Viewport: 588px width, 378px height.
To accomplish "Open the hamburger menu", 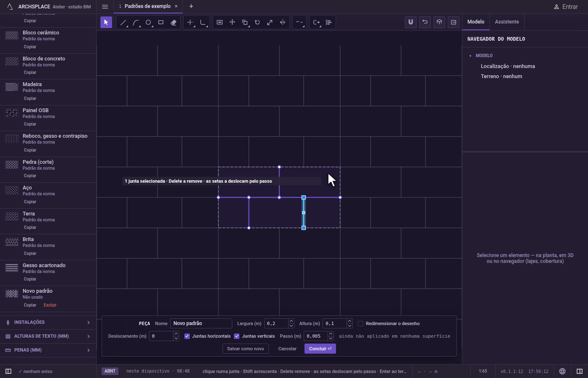I will 105,6.
